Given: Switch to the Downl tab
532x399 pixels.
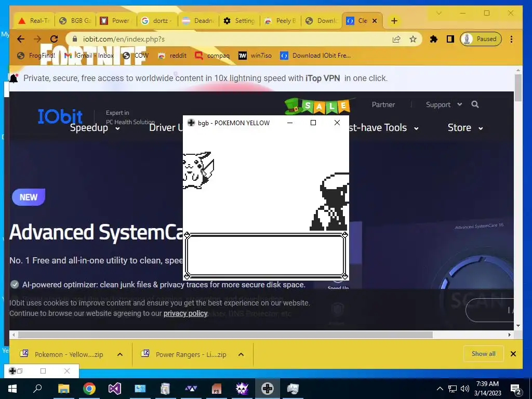Looking at the screenshot, I should click(321, 21).
